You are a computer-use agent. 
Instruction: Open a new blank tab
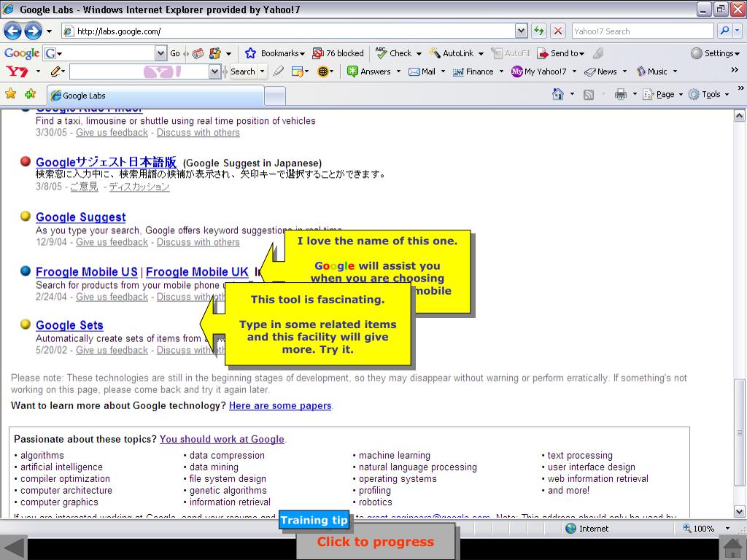pyautogui.click(x=275, y=97)
